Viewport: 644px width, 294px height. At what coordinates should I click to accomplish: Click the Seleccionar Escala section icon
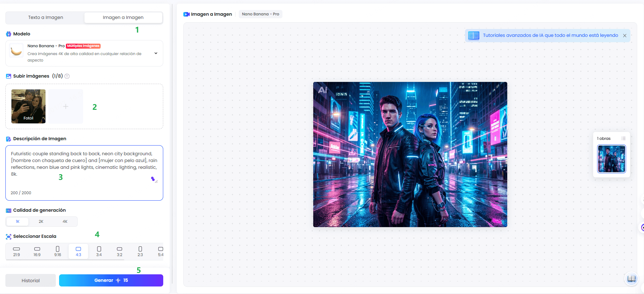[x=9, y=236]
